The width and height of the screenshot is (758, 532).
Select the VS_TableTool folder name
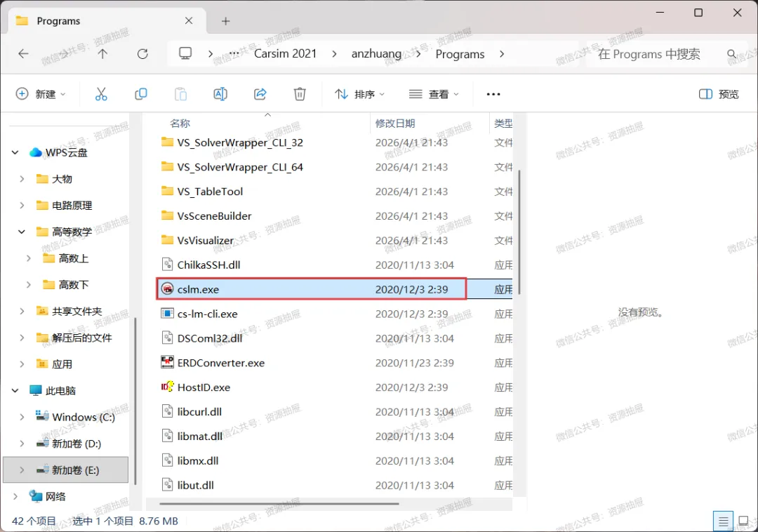[x=210, y=192]
